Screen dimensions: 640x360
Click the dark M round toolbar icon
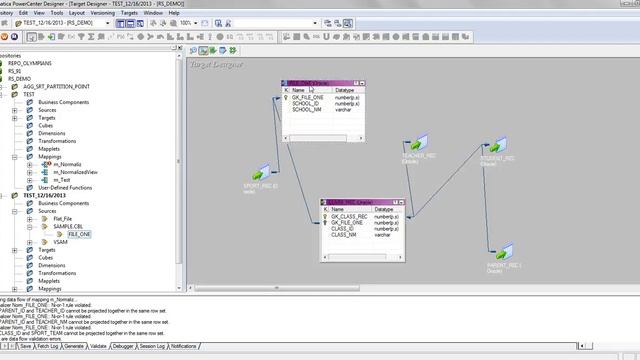[14, 37]
